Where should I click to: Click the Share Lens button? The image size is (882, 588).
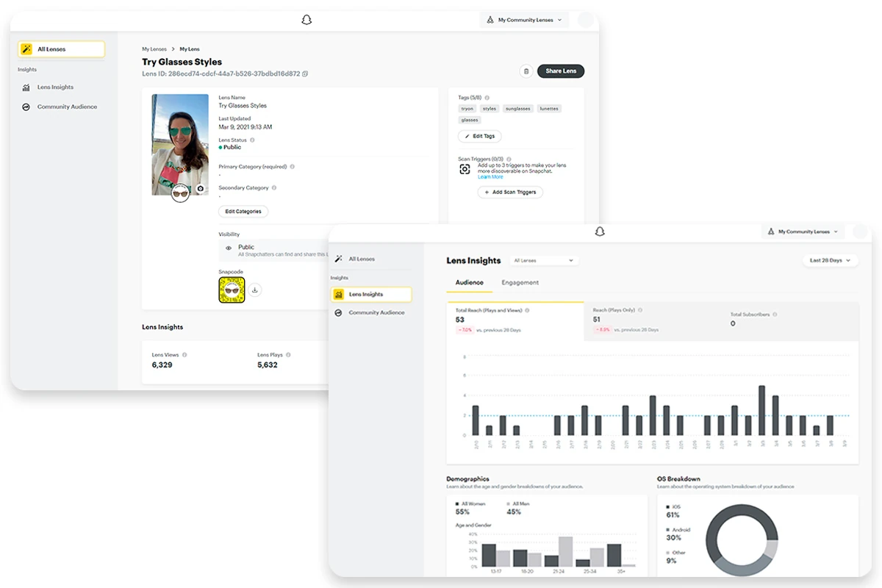tap(561, 71)
